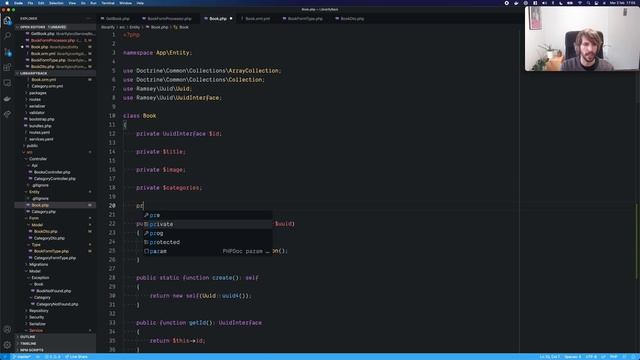Expand the packages folder
The image size is (640, 360).
pyautogui.click(x=38, y=93)
